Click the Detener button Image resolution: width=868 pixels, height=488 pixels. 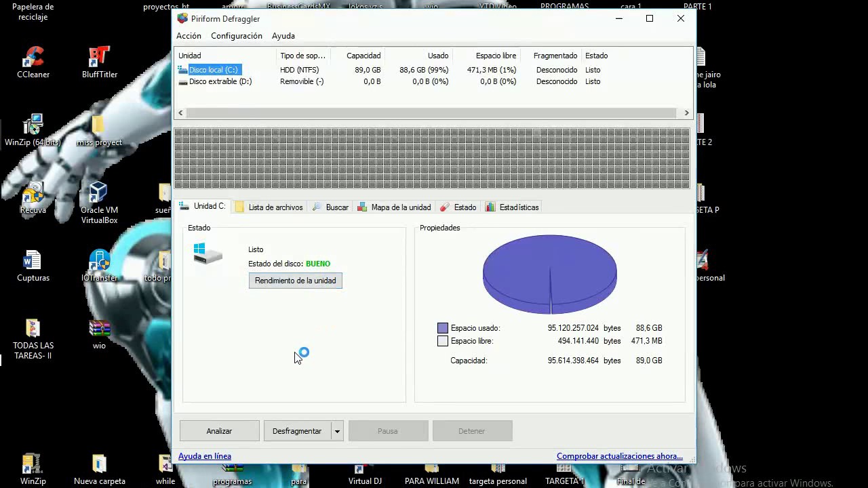click(472, 431)
